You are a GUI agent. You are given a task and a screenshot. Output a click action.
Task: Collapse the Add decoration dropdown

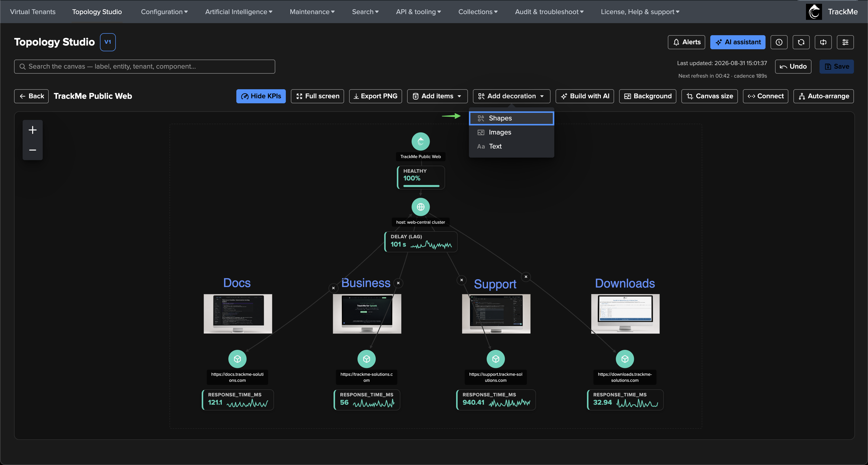point(512,96)
